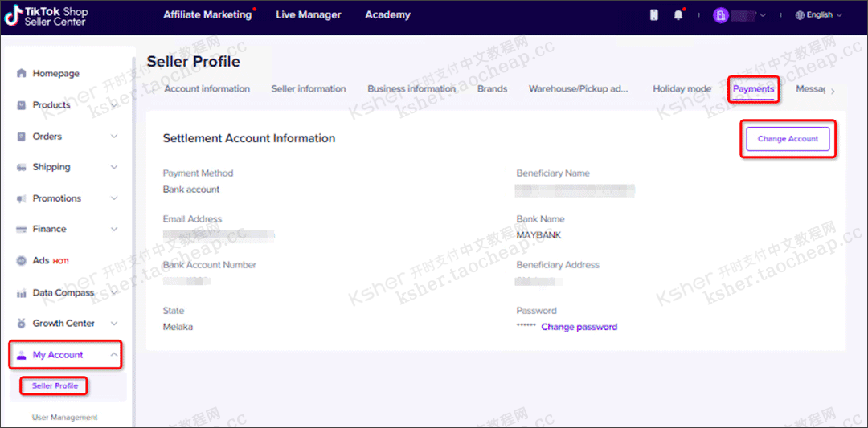Switch to the Warehouse/Pickup address tab
This screenshot has height=428, width=868.
[579, 88]
